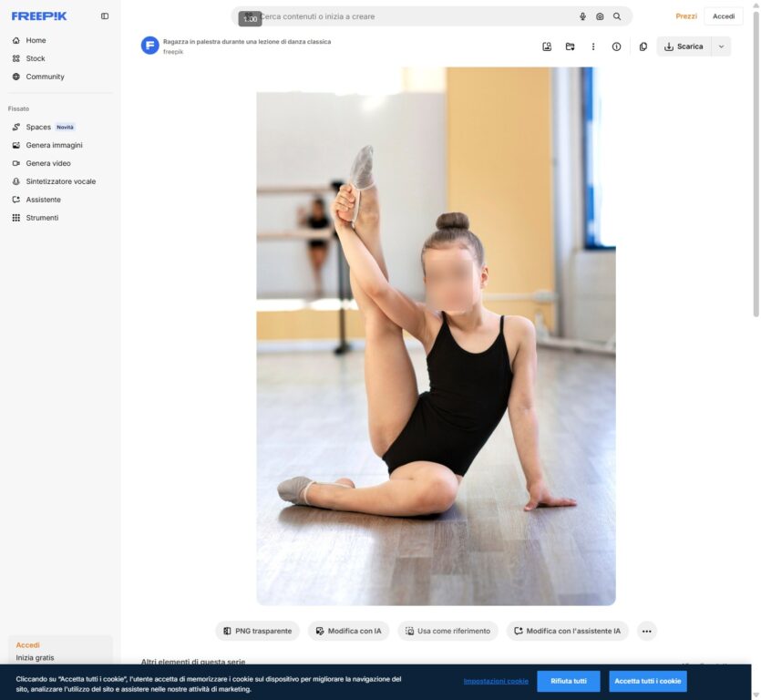This screenshot has height=700, width=761.
Task: Click the freepik author avatar
Action: pyautogui.click(x=150, y=46)
